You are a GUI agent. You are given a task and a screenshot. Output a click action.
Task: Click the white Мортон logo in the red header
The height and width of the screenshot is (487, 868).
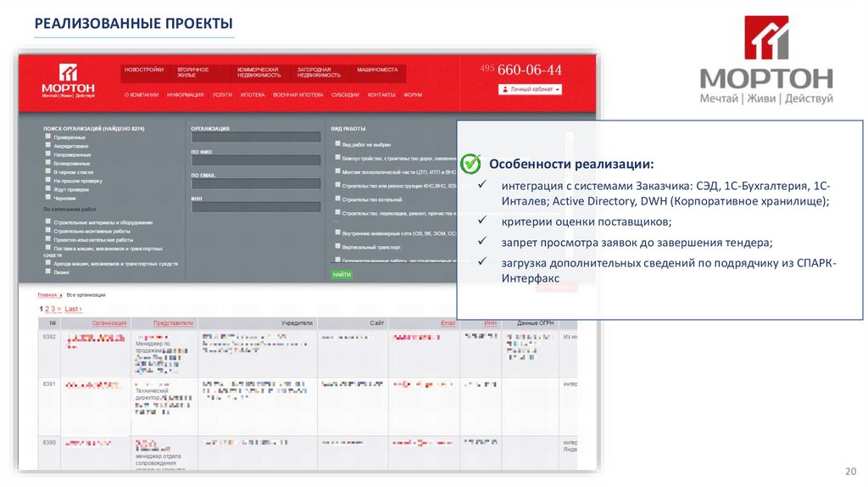pos(68,81)
